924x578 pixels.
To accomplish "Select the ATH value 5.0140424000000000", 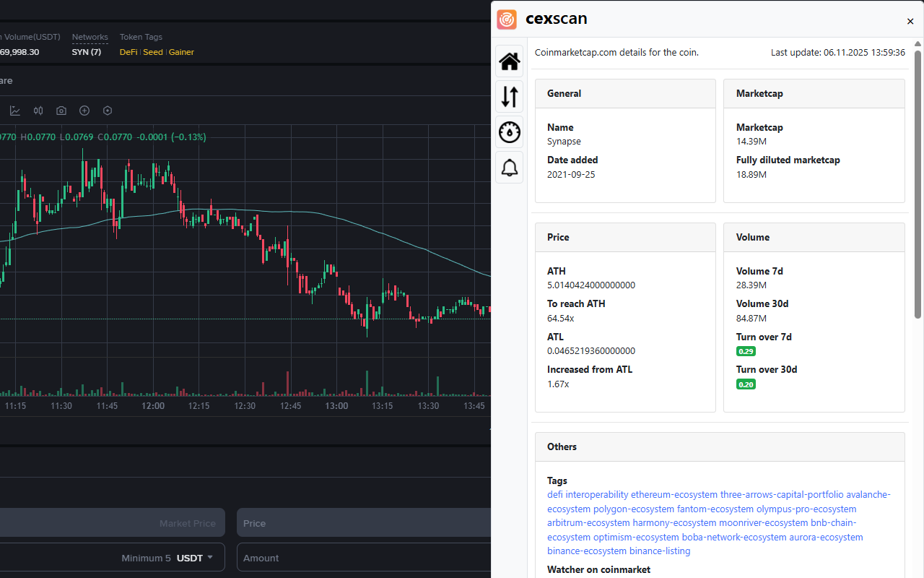I will click(591, 285).
